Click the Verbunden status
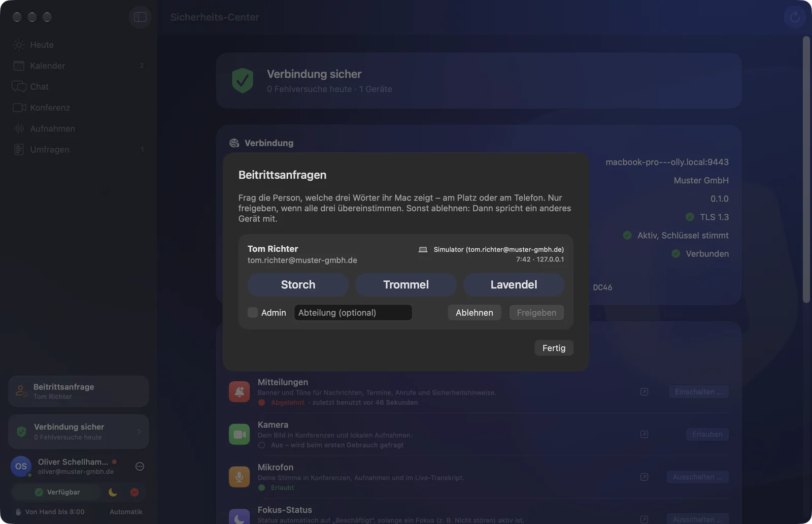 pyautogui.click(x=707, y=254)
